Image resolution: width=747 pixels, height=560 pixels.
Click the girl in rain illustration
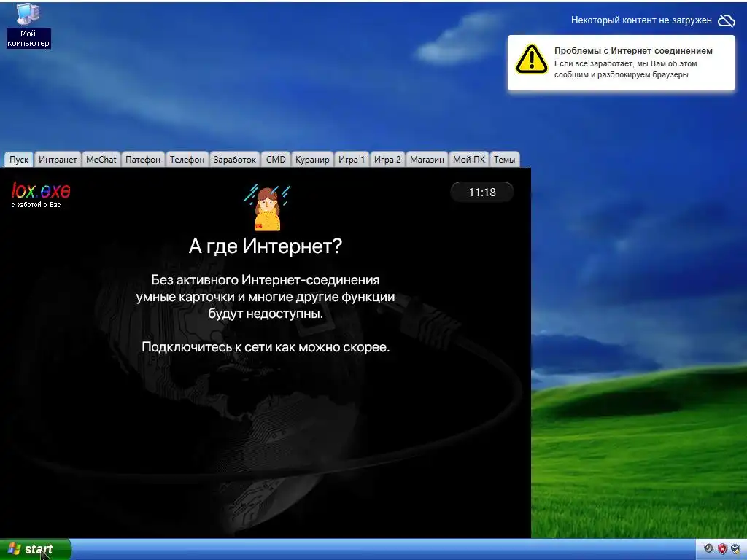click(267, 208)
